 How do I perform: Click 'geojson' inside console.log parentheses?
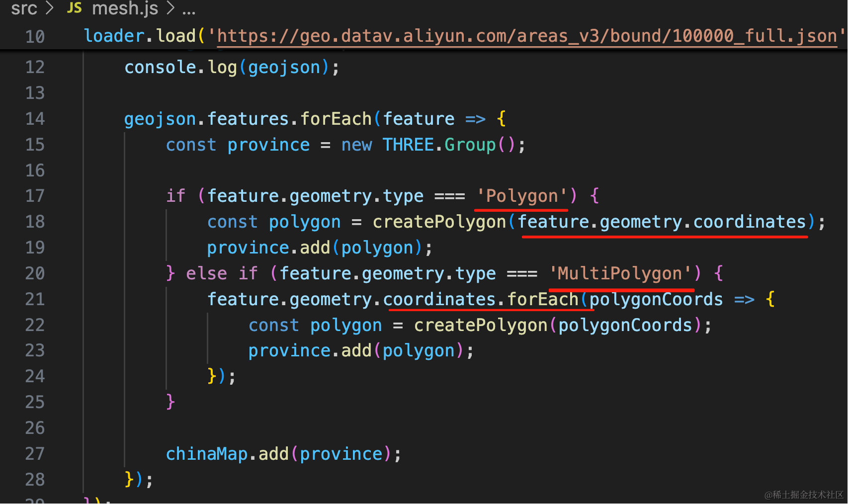coord(284,67)
